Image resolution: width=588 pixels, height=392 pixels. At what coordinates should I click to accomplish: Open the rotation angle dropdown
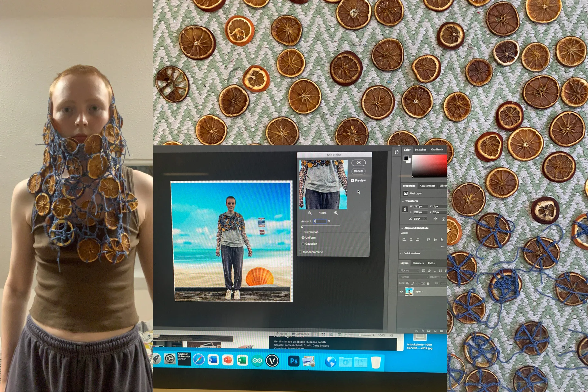[x=425, y=219]
